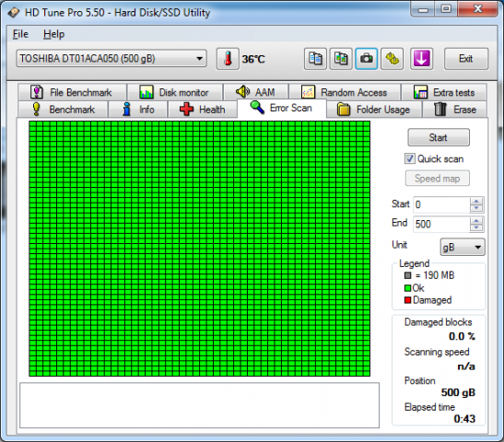Screen dimensions: 504x442
Task: Click the green Ok legend swatch
Action: point(408,288)
